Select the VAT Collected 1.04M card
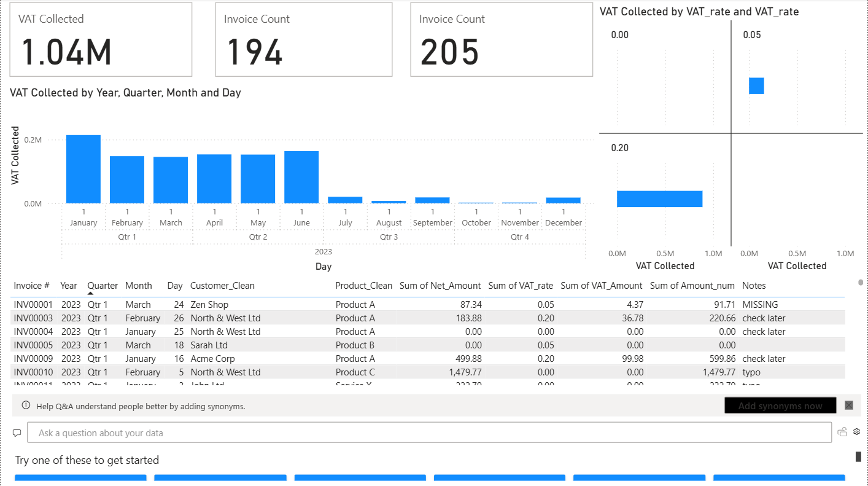868x486 pixels. pyautogui.click(x=101, y=39)
